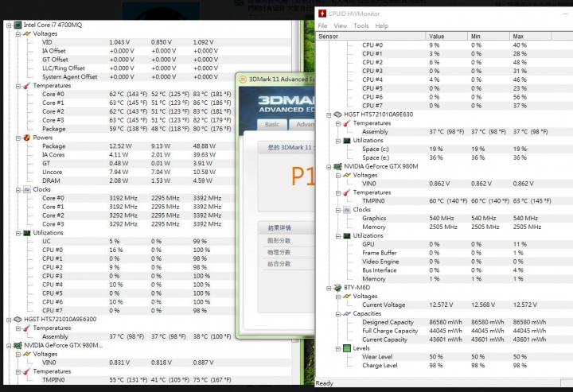Collapse the Powers node in left window
The width and height of the screenshot is (573, 392).
(x=18, y=138)
